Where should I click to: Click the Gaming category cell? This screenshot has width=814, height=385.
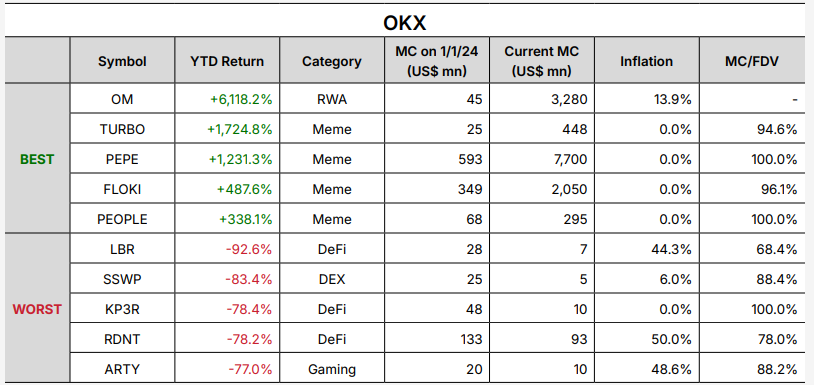coord(332,369)
